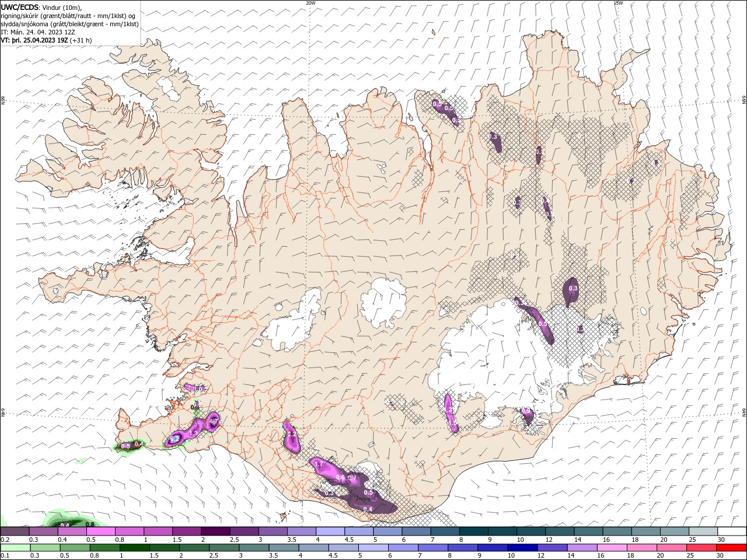Pick the top-row swatch for 14–16
747x560 pixels.
[589, 531]
